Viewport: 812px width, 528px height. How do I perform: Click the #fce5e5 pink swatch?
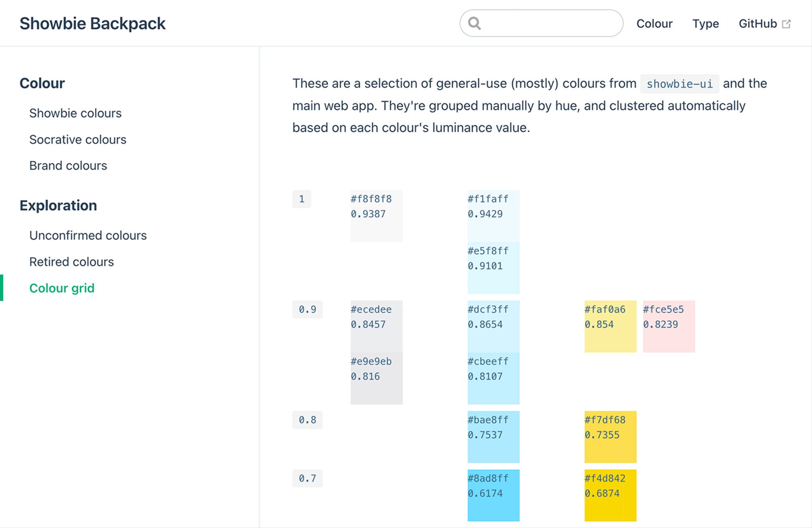coord(669,327)
